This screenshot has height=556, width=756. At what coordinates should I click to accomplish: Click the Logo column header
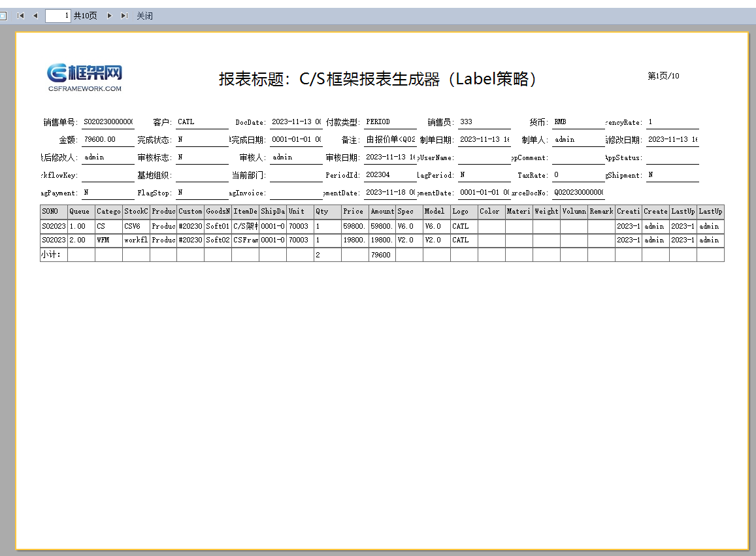(465, 211)
